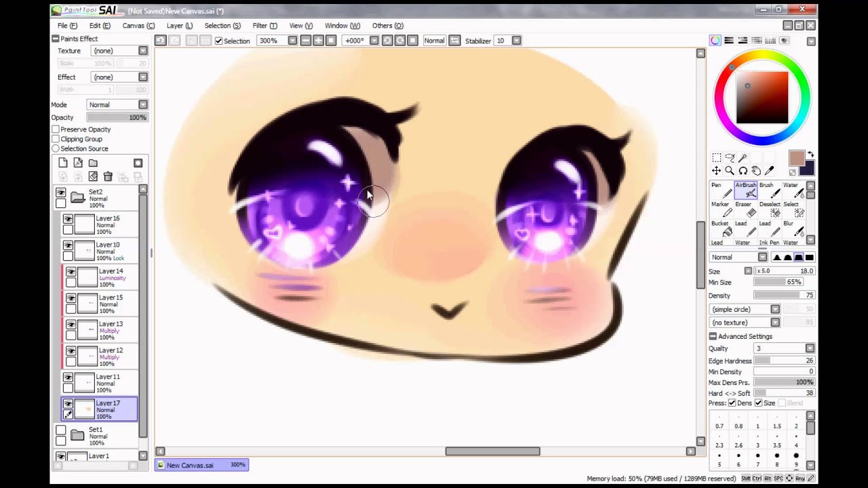Create a new normal layer
This screenshot has height=488, width=868.
click(x=63, y=163)
